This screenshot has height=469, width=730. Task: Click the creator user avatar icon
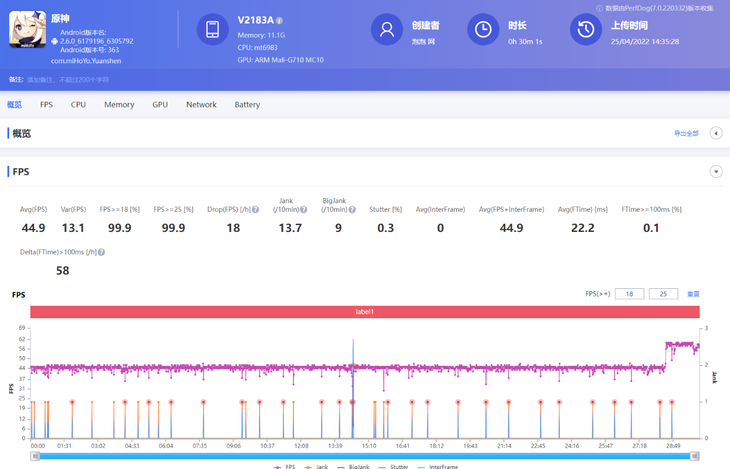tap(386, 30)
